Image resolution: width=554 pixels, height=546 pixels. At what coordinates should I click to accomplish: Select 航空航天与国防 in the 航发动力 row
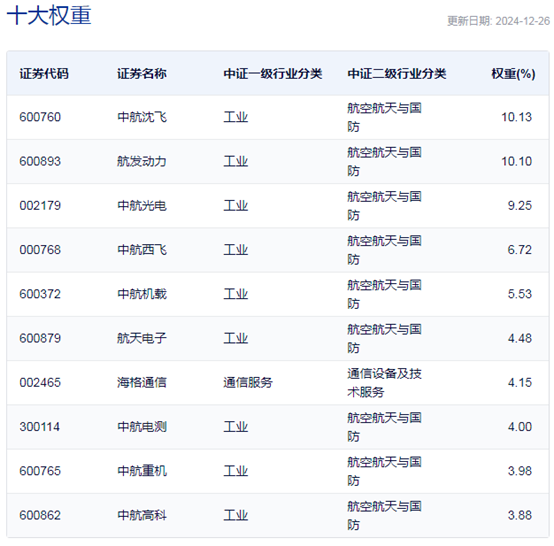click(x=384, y=161)
